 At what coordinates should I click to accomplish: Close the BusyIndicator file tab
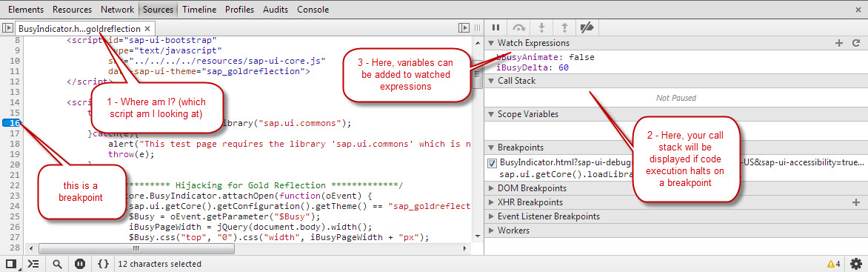(x=147, y=28)
